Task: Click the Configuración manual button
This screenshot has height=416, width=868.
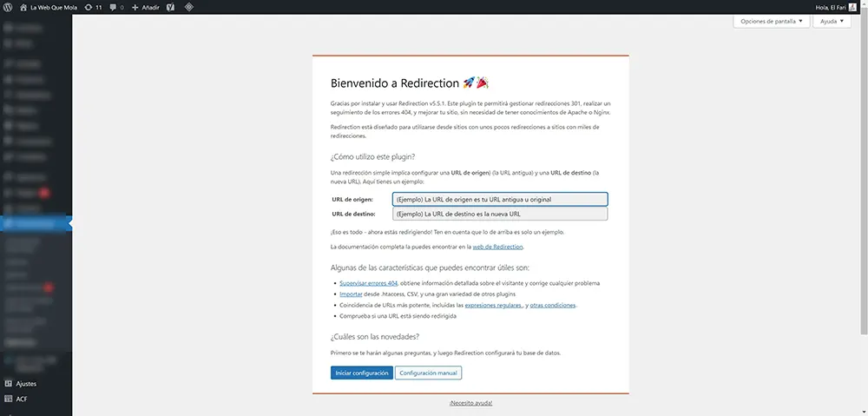Action: [x=428, y=373]
